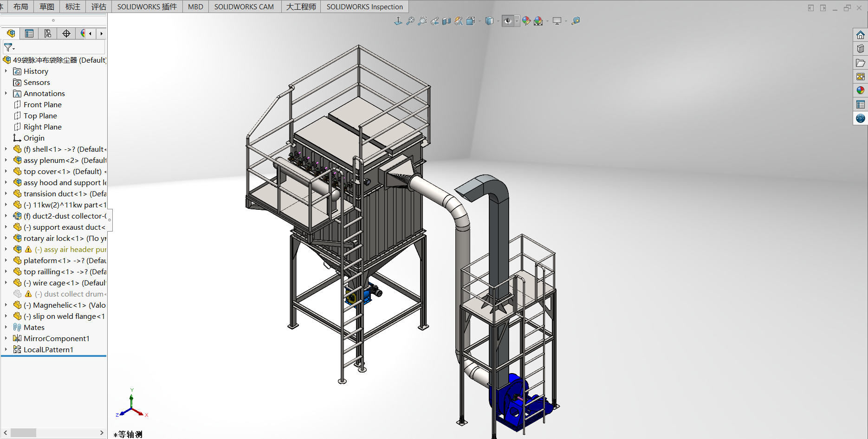Expand the Mates folder
Screen dimensions: 868x439
tap(6, 327)
